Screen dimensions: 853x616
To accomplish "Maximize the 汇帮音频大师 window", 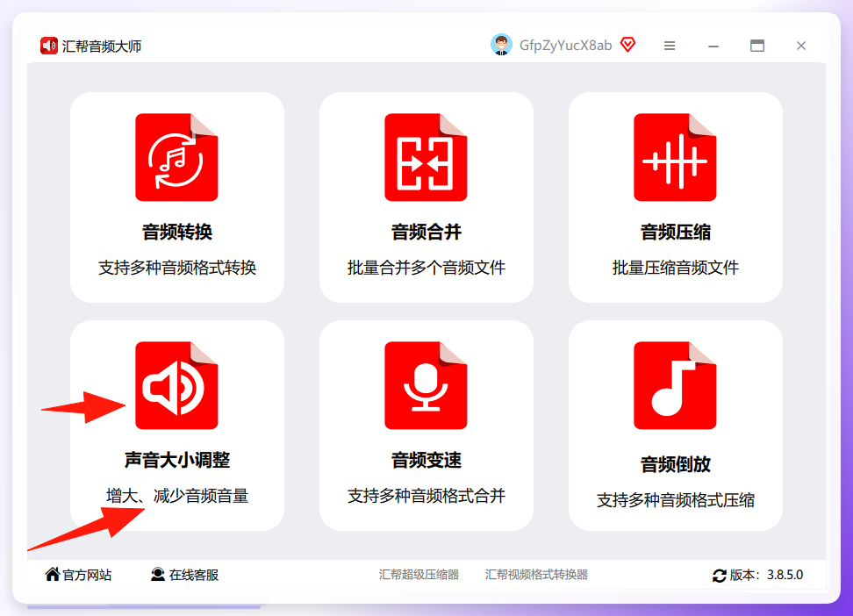I will (x=757, y=46).
